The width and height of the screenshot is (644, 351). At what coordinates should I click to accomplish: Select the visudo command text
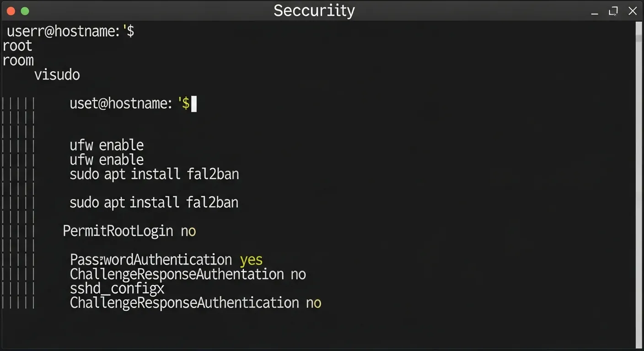[57, 74]
